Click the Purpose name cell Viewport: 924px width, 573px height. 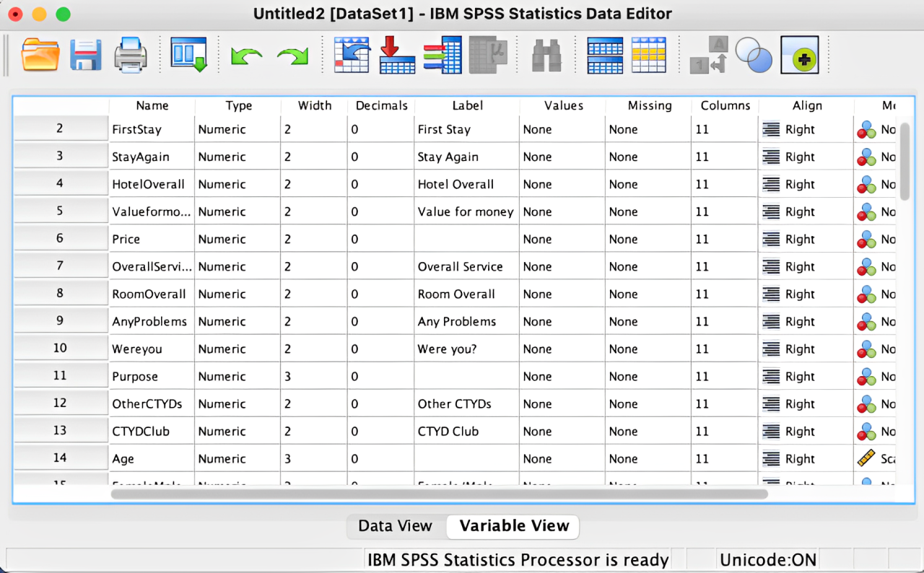(x=152, y=377)
